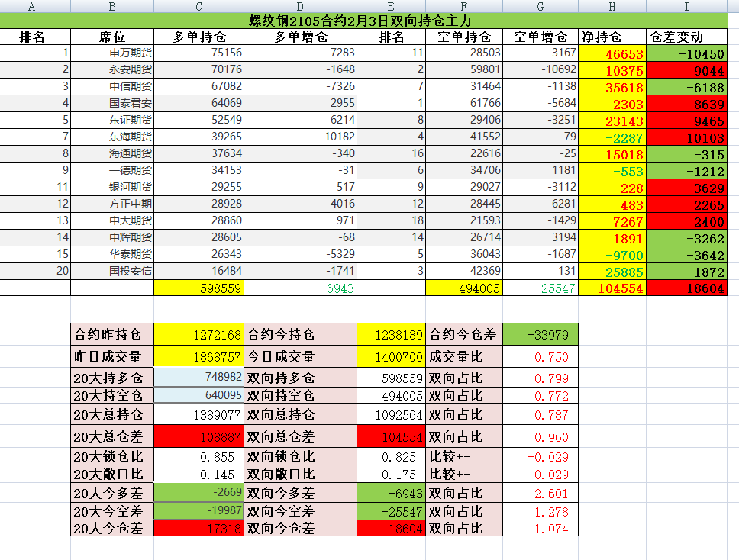The height and width of the screenshot is (560, 739).
Task: Select column A header
Action: click(x=35, y=6)
